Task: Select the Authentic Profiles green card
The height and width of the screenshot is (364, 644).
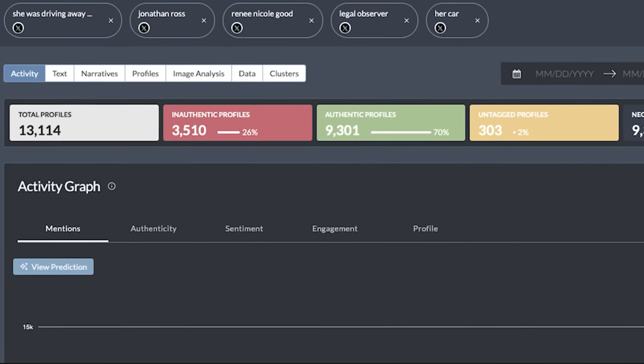Action: click(x=390, y=123)
